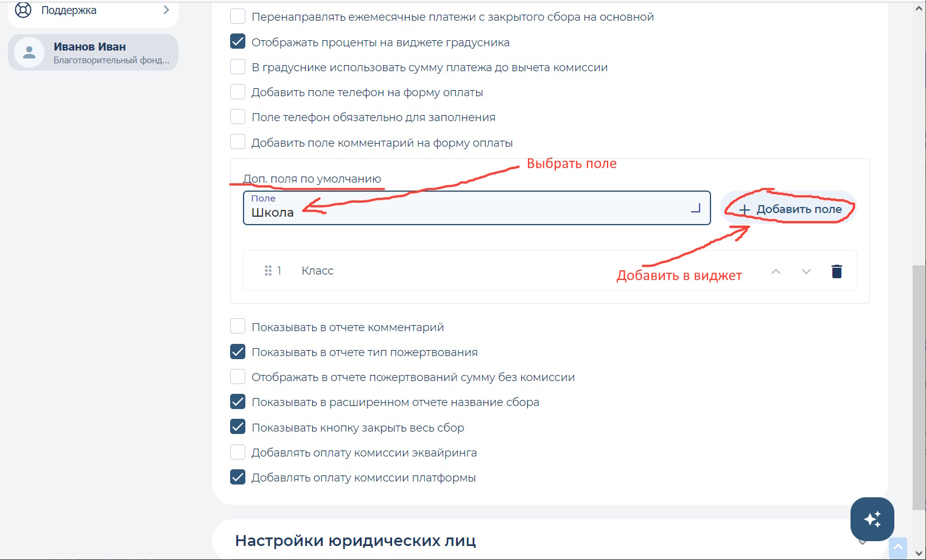Delete the Класс field with trash icon

coord(837,271)
